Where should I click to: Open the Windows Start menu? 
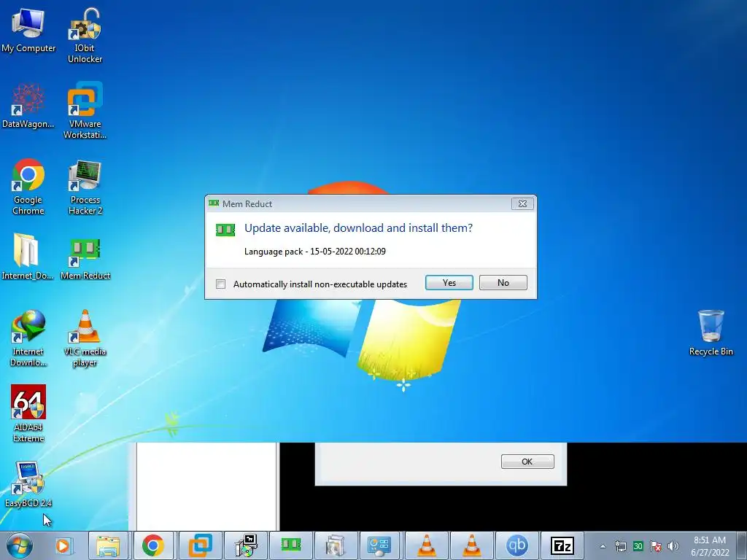click(x=19, y=545)
